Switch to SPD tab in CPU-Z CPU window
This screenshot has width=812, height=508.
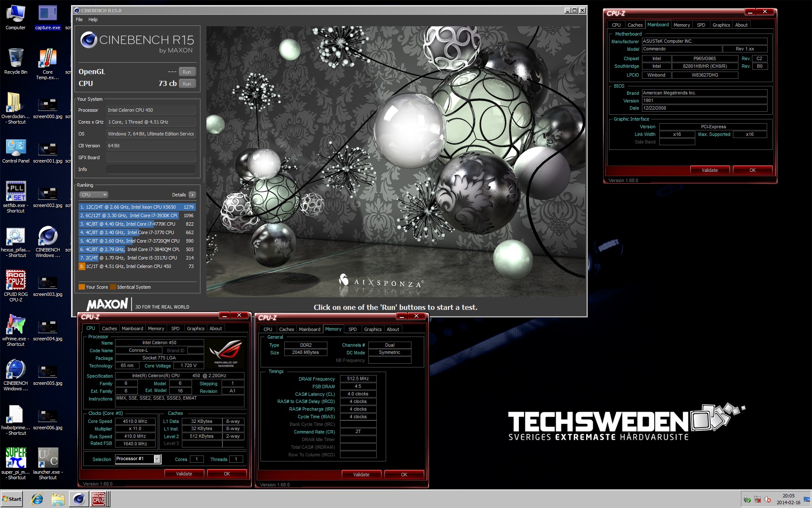[176, 329]
